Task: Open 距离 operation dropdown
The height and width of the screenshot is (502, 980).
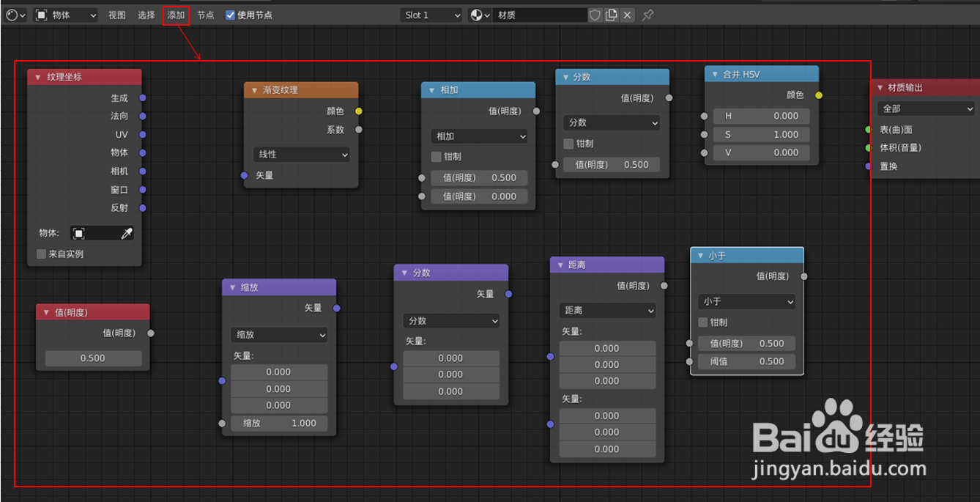Action: tap(607, 311)
